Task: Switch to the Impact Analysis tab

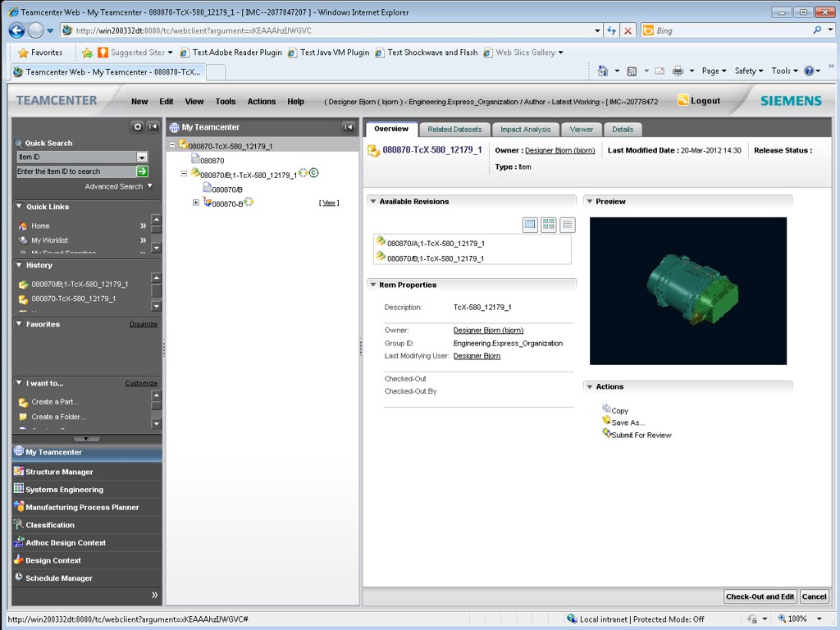Action: [x=525, y=130]
